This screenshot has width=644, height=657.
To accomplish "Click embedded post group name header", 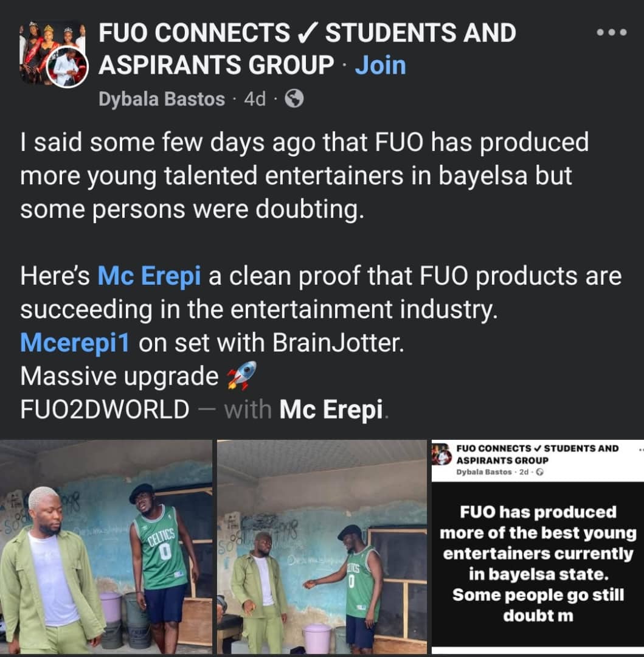I will tap(537, 454).
